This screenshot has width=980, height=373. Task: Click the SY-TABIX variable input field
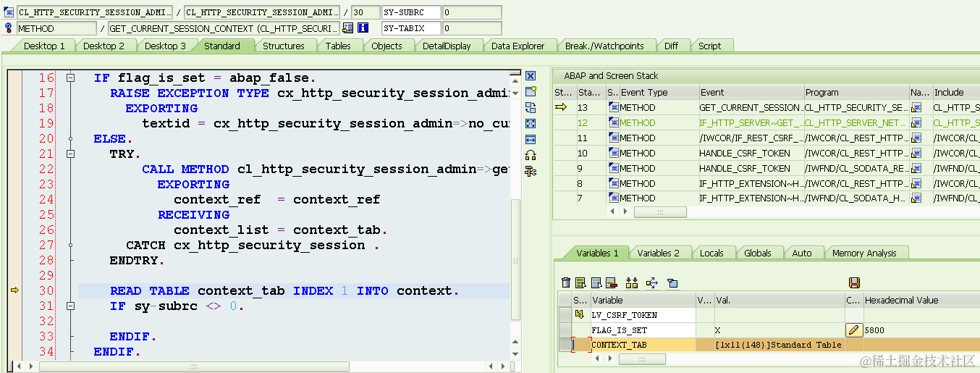click(411, 28)
